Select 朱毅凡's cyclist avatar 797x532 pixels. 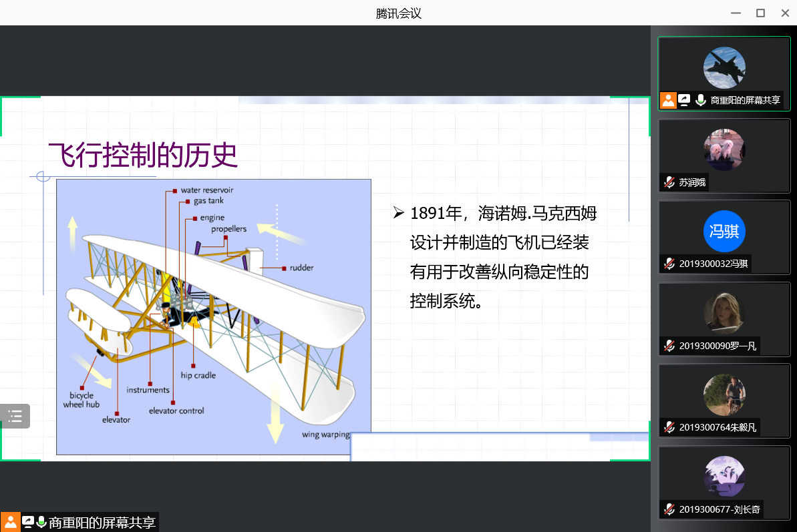pos(724,395)
